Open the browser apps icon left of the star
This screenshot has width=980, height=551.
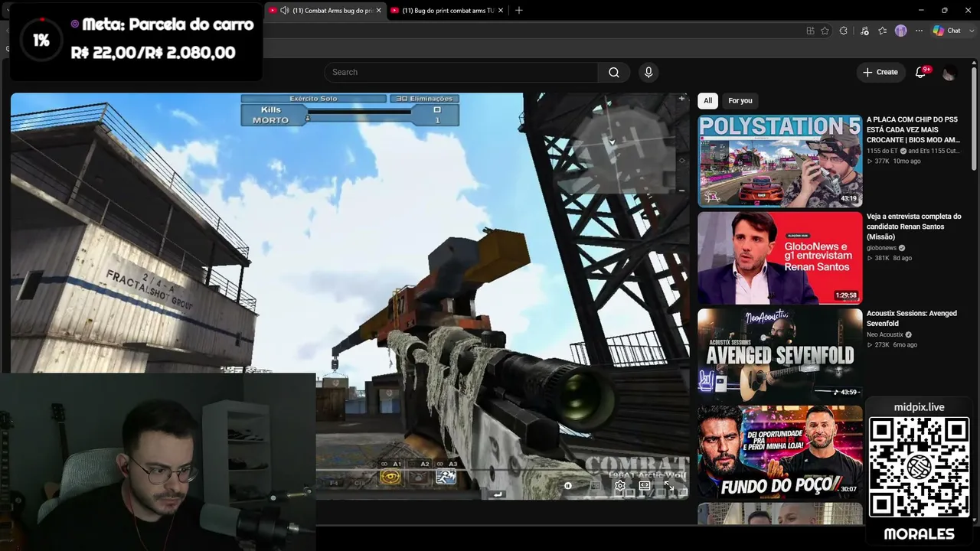(x=810, y=31)
